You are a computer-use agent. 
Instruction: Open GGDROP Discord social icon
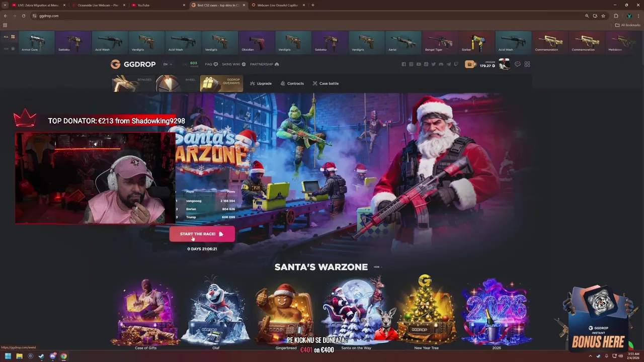tap(441, 64)
